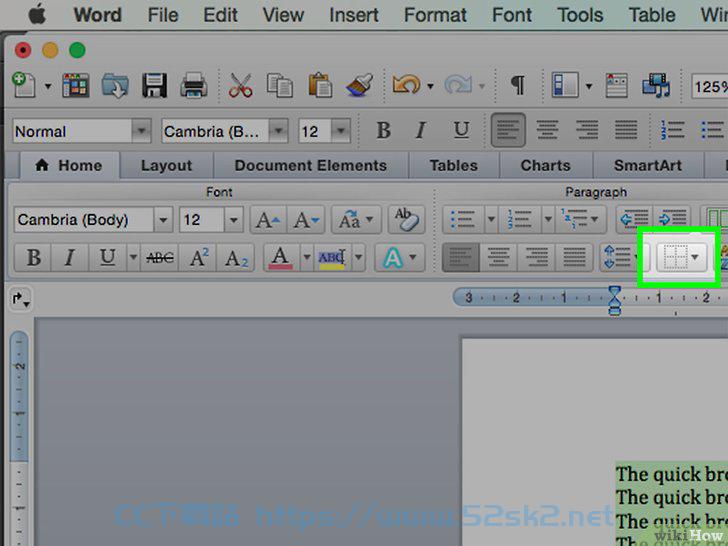The image size is (728, 546).
Task: Save document with floppy disk icon
Action: coord(155,85)
